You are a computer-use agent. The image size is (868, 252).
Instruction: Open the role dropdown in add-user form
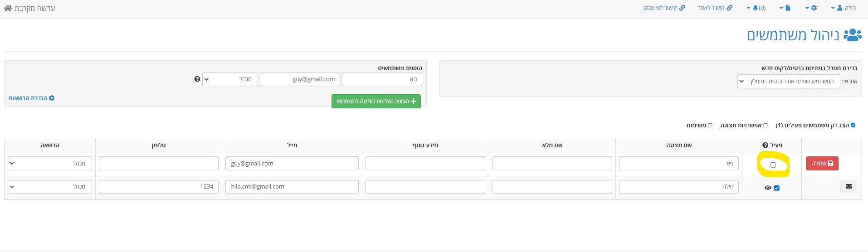pos(230,79)
